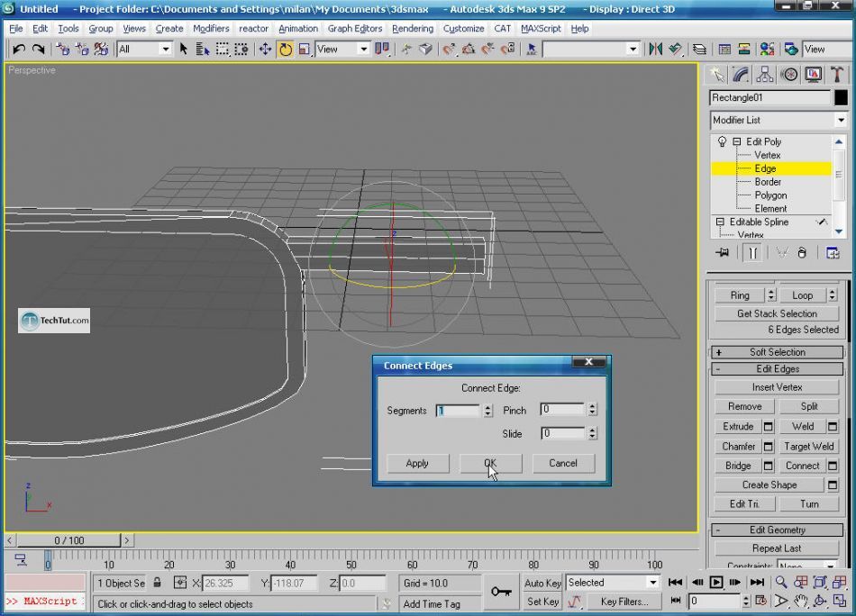The height and width of the screenshot is (616, 856).
Task: Click the Mirror tool icon
Action: [656, 50]
